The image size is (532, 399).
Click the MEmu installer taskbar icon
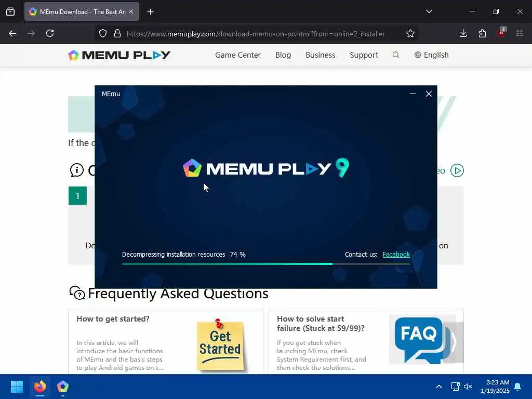pos(63,387)
